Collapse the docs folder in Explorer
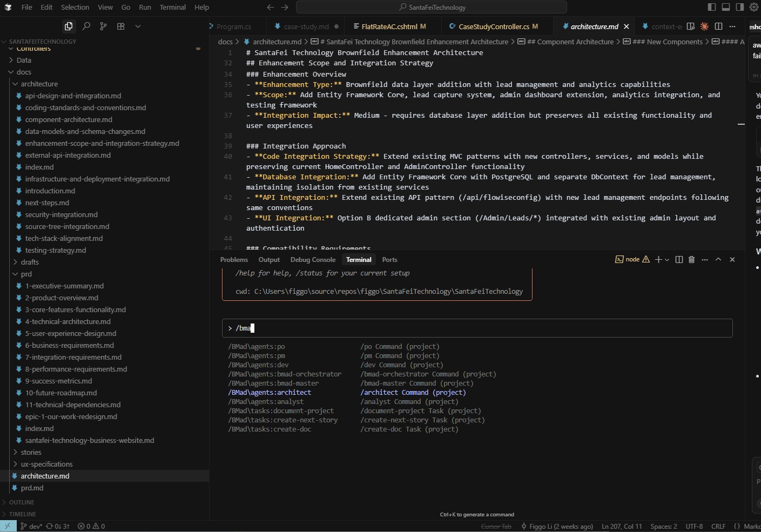Screen dimensions: 761x532 coord(104,72)
